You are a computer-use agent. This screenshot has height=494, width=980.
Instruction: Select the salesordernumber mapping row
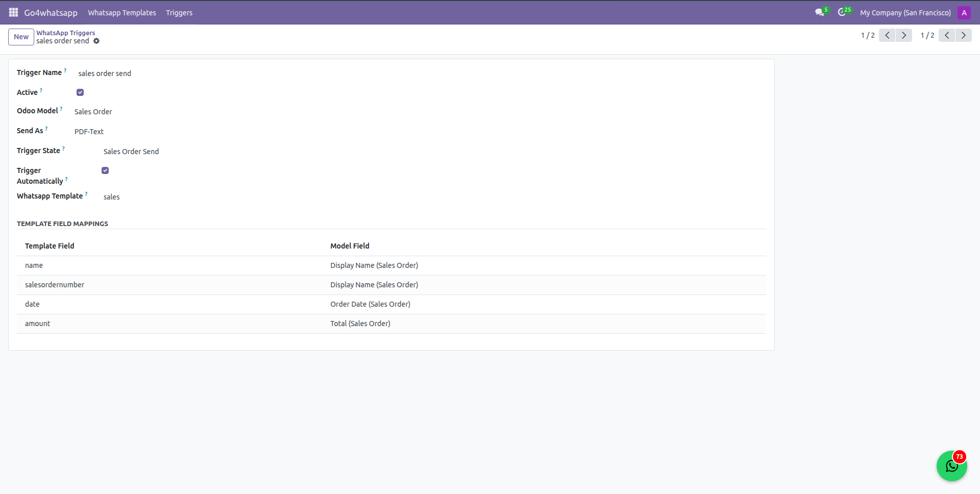tap(55, 285)
